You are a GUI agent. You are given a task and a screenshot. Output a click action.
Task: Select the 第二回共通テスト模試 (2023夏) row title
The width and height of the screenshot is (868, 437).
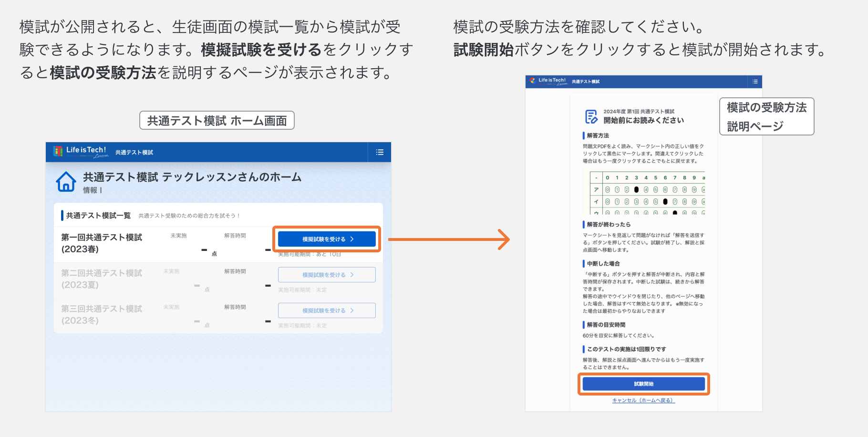(x=102, y=279)
